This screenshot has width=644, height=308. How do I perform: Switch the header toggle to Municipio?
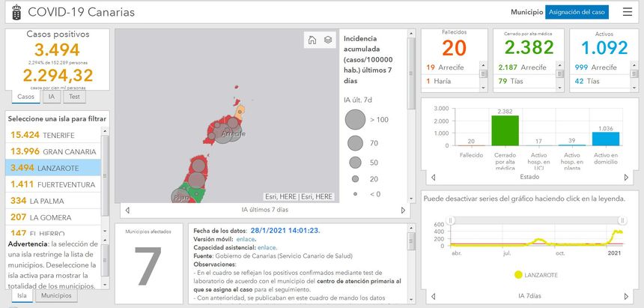(526, 12)
